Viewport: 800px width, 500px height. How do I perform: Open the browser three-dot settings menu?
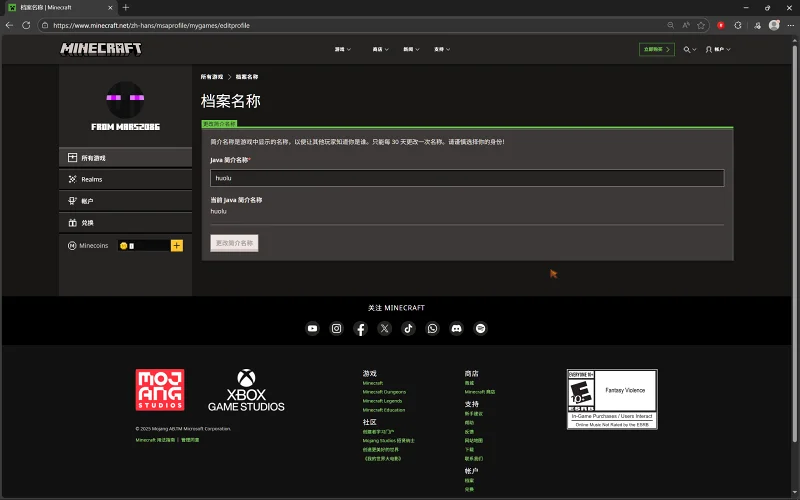pos(790,25)
